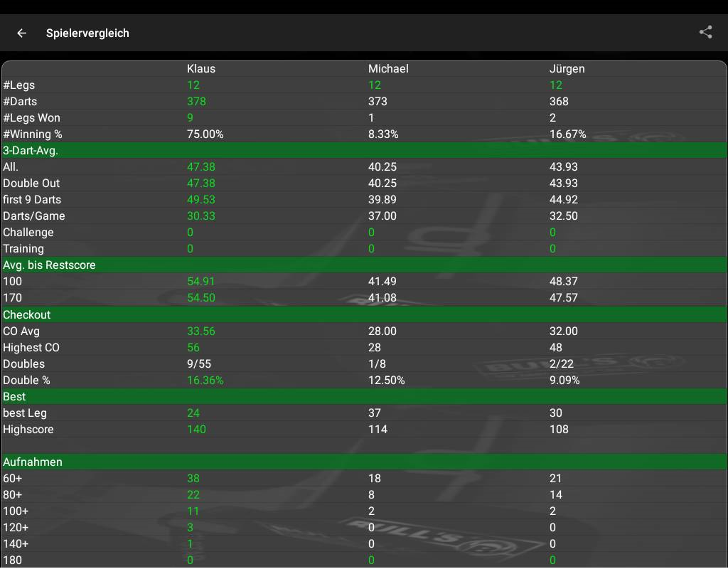Click the first 9 Darts row label

click(x=32, y=199)
